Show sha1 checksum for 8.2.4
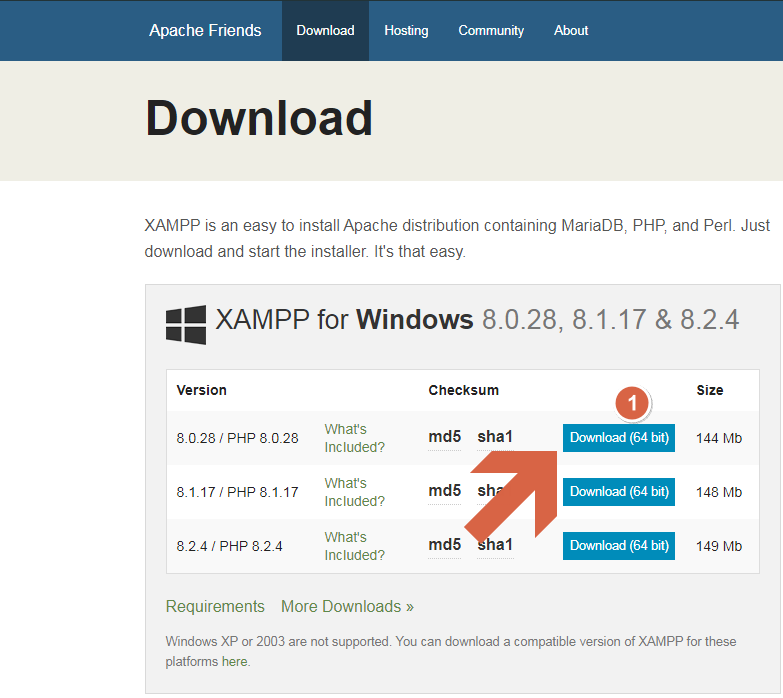This screenshot has width=783, height=698. tap(495, 545)
